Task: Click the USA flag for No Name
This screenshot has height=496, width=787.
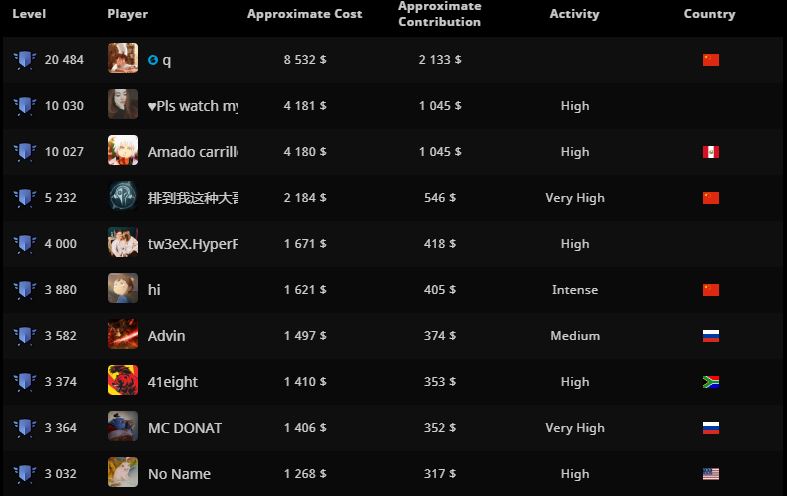Action: (711, 474)
